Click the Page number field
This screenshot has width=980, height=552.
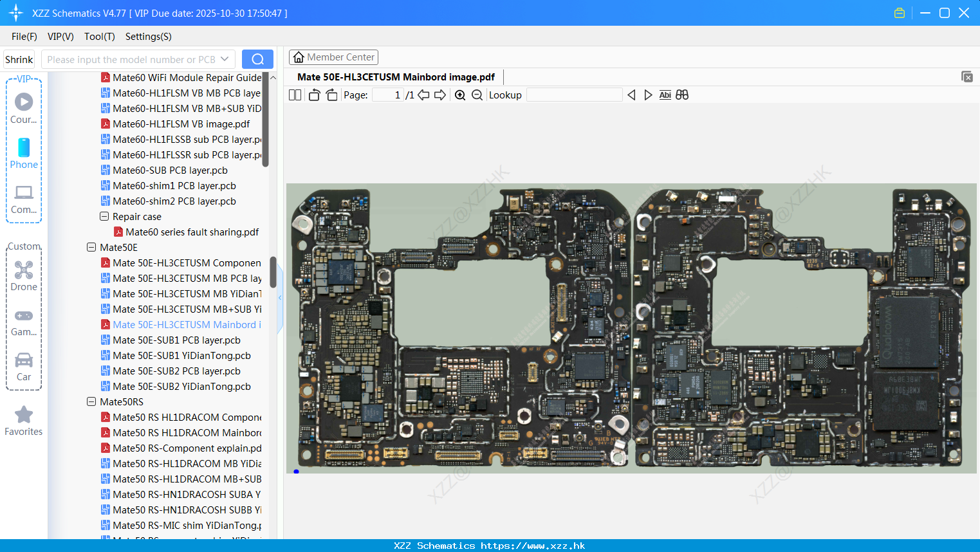[x=388, y=95]
